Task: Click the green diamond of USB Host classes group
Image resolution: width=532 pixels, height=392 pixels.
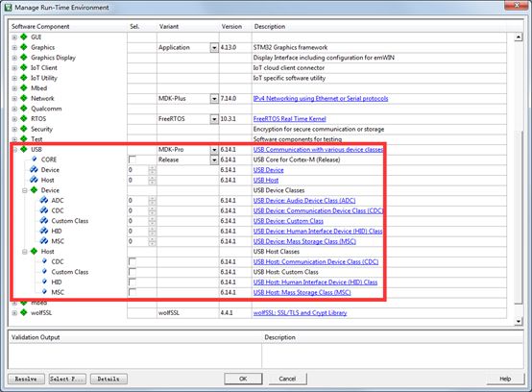Action: pos(34,251)
